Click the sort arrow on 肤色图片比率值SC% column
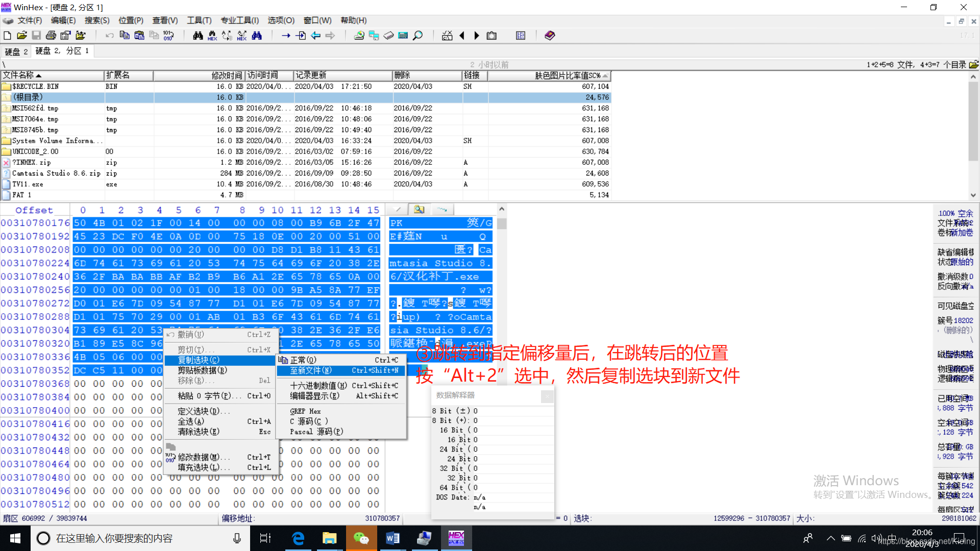 605,76
